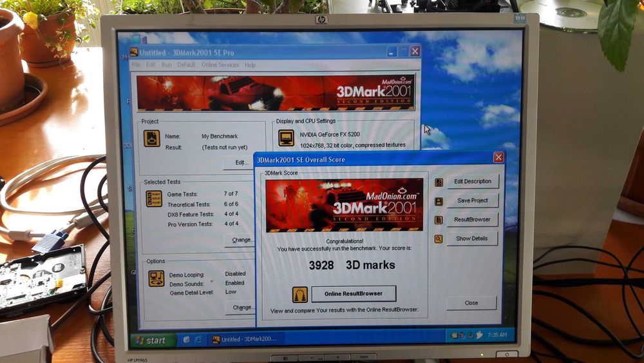The image size is (644, 363).
Task: Click the Options section icon
Action: pyautogui.click(x=156, y=279)
